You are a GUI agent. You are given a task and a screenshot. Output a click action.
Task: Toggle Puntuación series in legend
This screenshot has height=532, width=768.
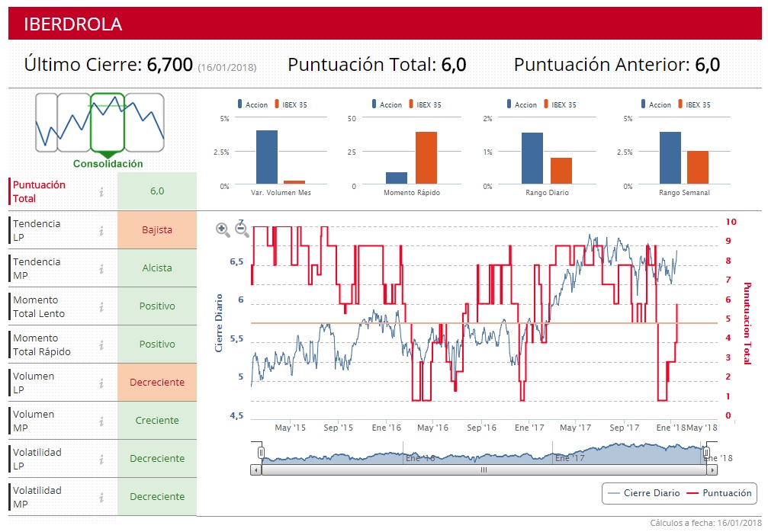click(719, 493)
